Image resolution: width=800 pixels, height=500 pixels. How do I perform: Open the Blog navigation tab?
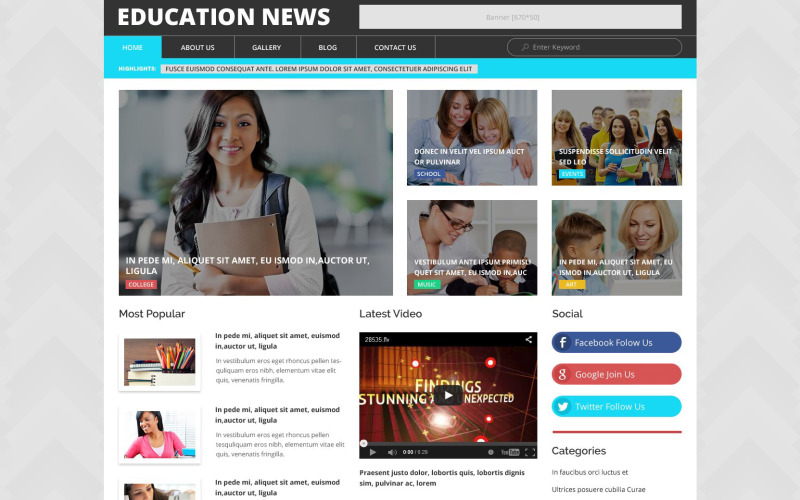[x=327, y=47]
